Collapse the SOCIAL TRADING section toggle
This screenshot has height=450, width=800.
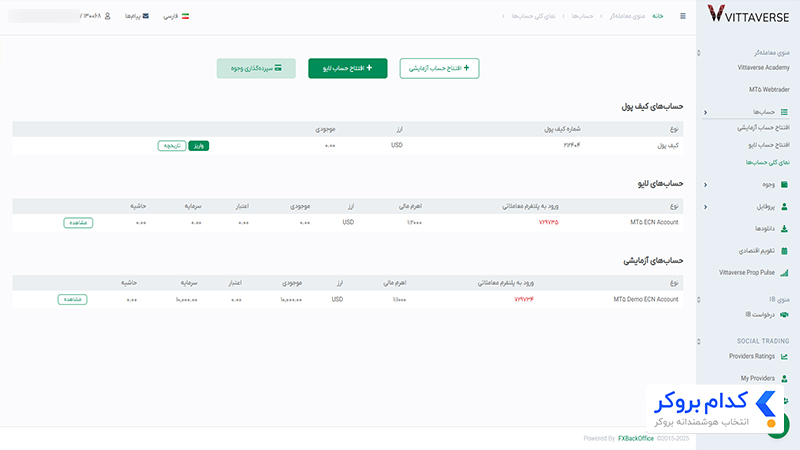[698, 341]
